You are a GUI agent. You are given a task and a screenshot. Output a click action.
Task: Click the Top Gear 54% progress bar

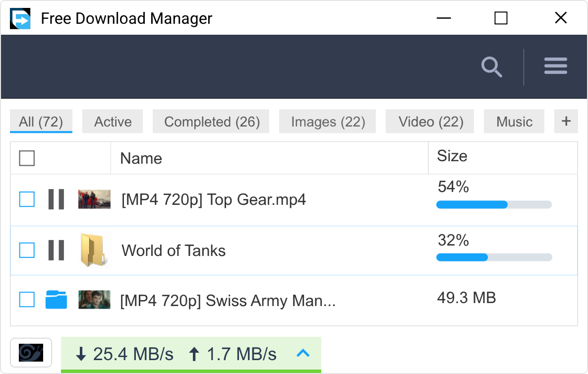coord(493,204)
